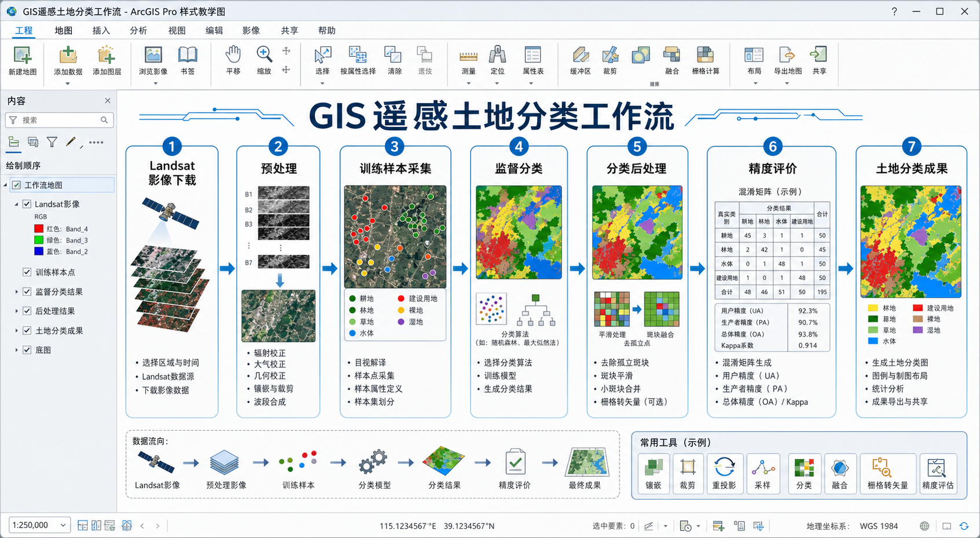The height and width of the screenshot is (538, 980).
Task: Switch to the 帮助 ribbon tab
Action: tap(327, 30)
